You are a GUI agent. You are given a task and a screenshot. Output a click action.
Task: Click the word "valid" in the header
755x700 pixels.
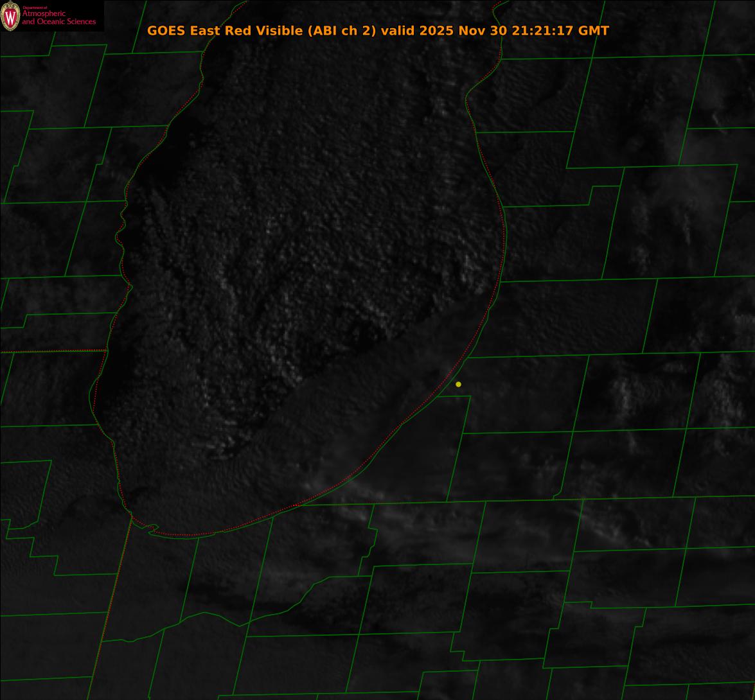(398, 31)
